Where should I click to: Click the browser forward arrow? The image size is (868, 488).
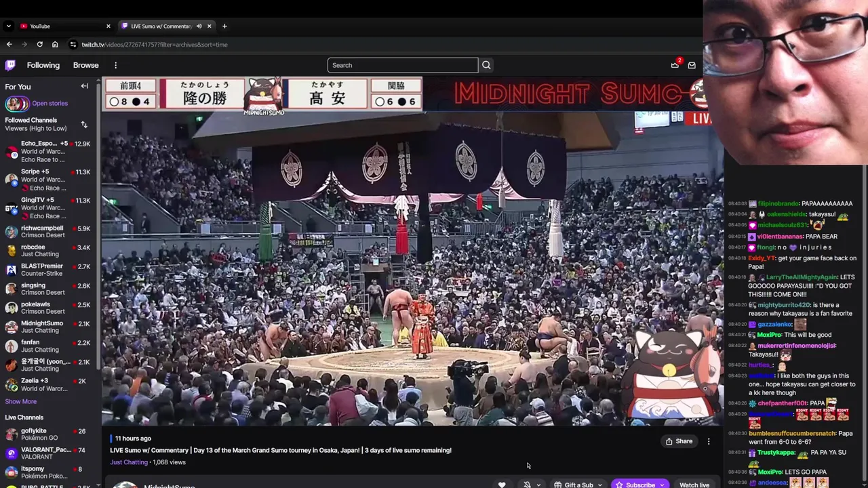(x=24, y=44)
